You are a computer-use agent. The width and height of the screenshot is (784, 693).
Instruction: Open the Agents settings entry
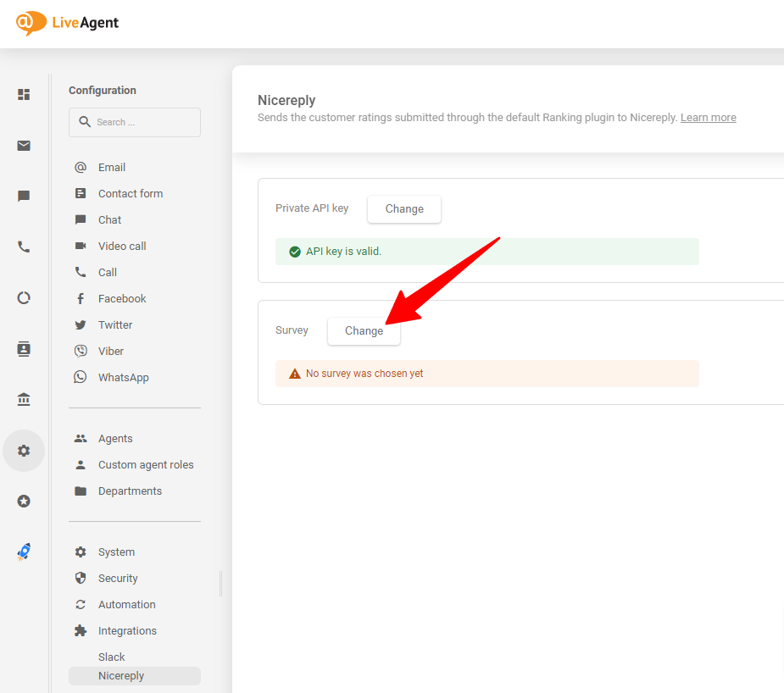[115, 438]
